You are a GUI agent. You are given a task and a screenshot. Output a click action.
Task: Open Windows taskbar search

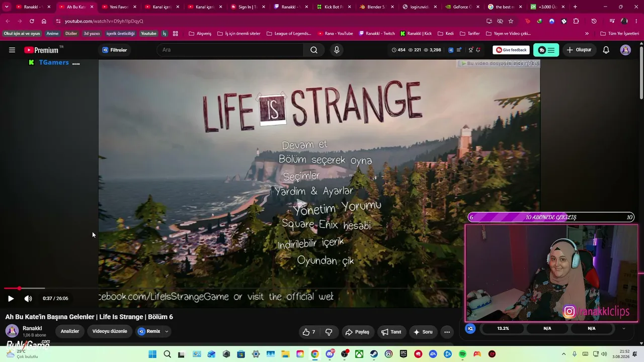click(168, 354)
